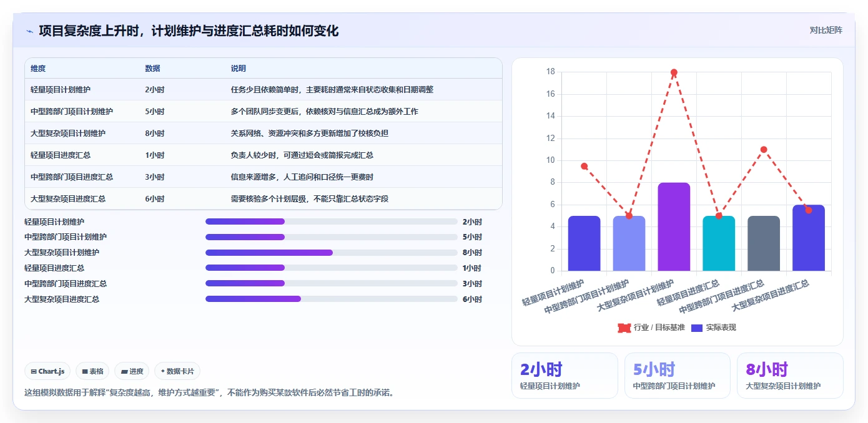Click the 数据卡片 chip
The height and width of the screenshot is (423, 868).
point(177,371)
